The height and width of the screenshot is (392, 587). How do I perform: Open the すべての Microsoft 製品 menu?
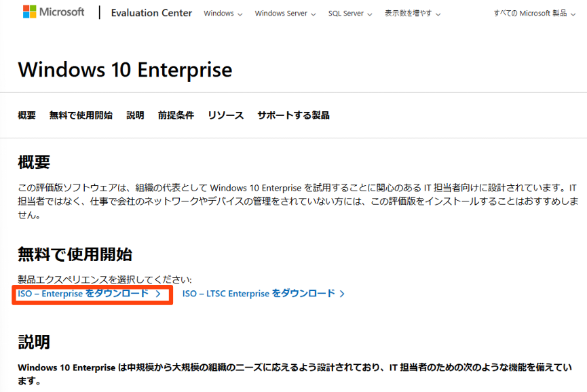[x=535, y=14]
